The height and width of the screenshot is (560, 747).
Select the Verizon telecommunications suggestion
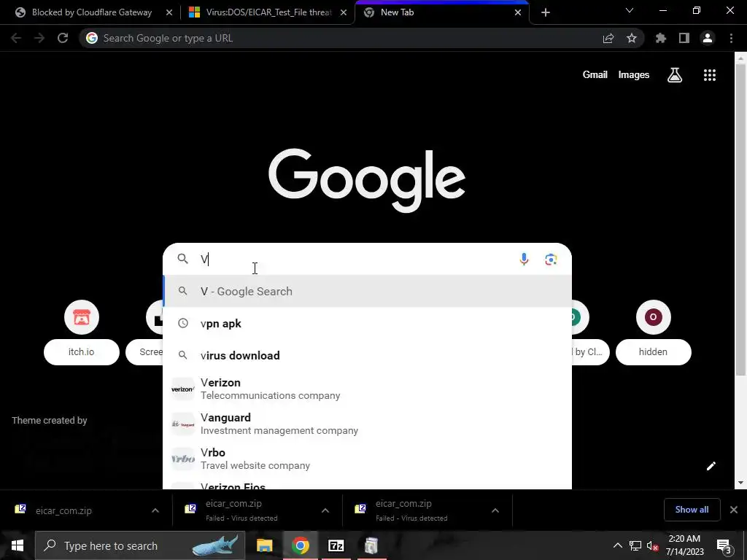coord(368,389)
